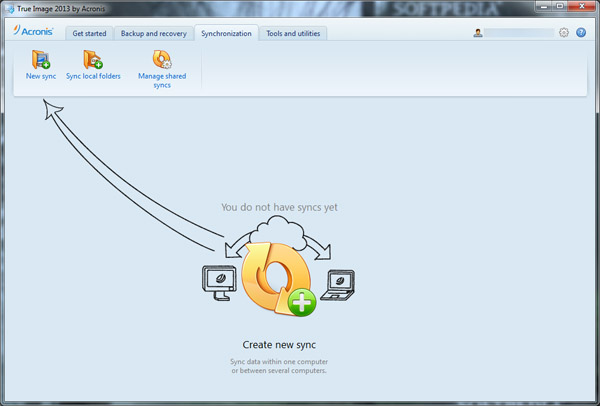Click 'You do not have syncs yet' text

[279, 207]
